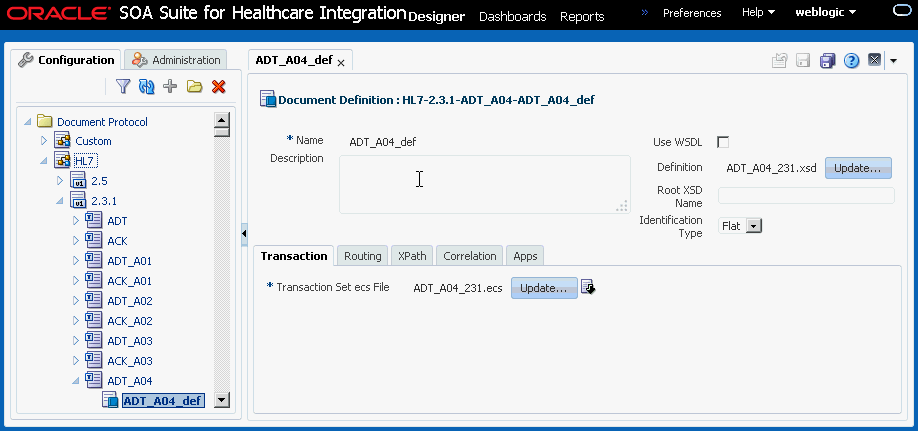Expand the ACK document type node
Screen dimensions: 918x431
tap(76, 241)
